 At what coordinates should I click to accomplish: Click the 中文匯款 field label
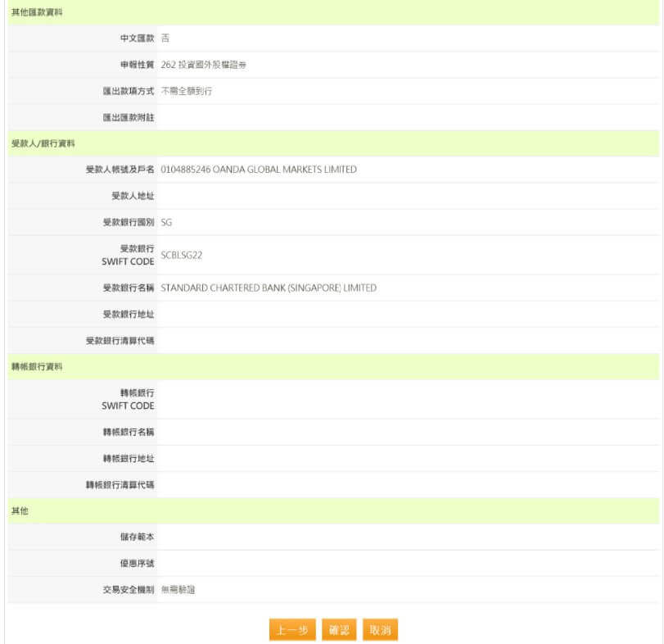pos(136,39)
